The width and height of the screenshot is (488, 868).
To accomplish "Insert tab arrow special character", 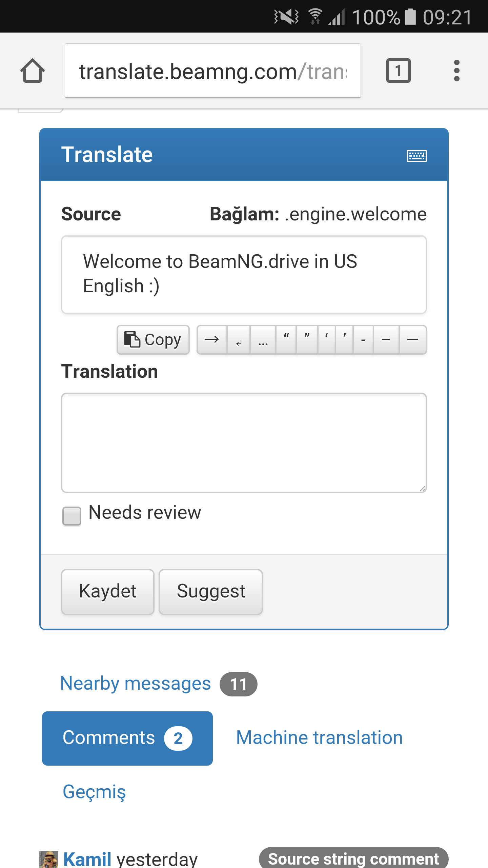I will point(212,340).
